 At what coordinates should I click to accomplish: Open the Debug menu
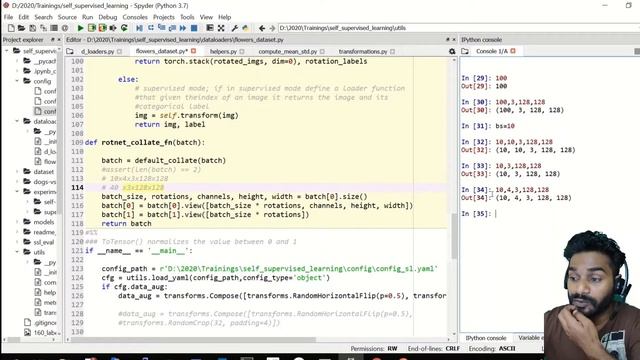(x=108, y=17)
